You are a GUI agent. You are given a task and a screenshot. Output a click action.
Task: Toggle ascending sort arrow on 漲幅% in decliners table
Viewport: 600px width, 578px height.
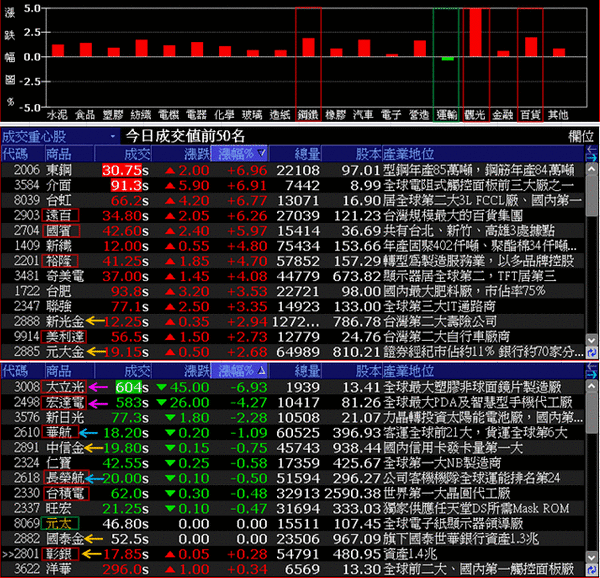261,371
